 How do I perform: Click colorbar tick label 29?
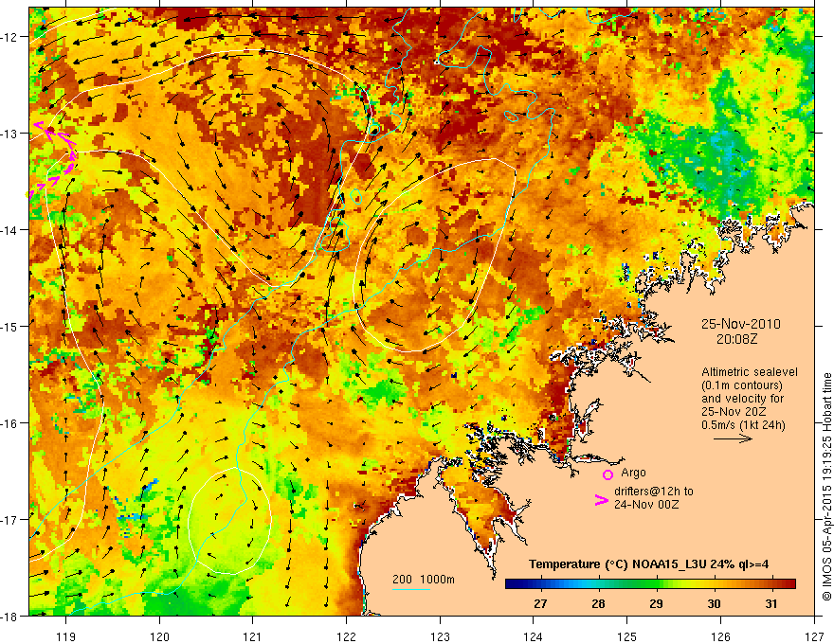656,603
